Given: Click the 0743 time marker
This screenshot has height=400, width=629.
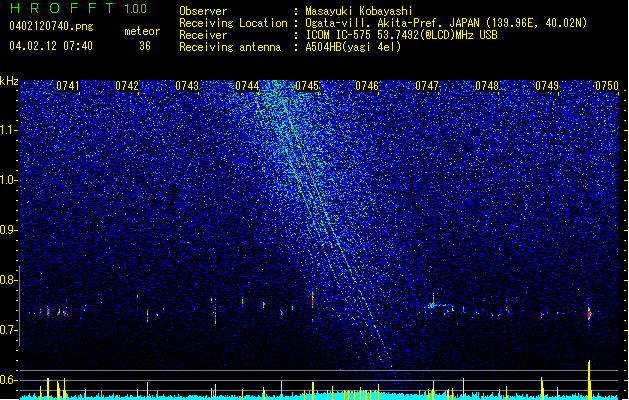Looking at the screenshot, I should tap(187, 86).
